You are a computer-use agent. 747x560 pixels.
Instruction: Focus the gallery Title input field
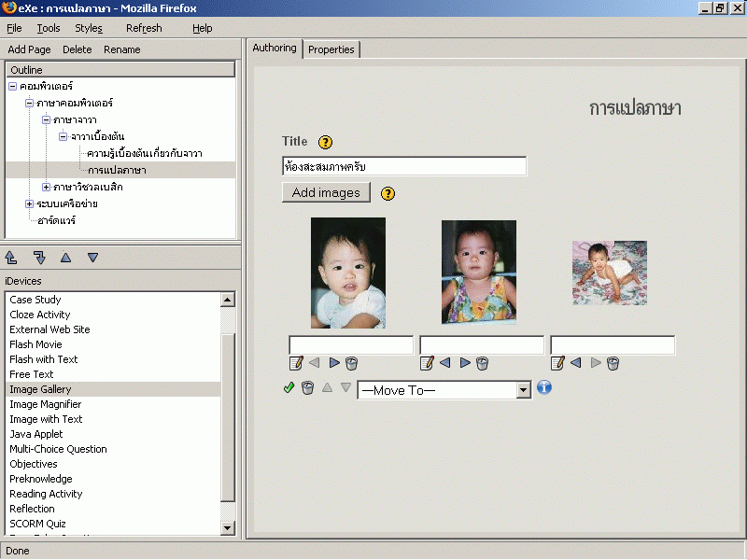(x=404, y=166)
